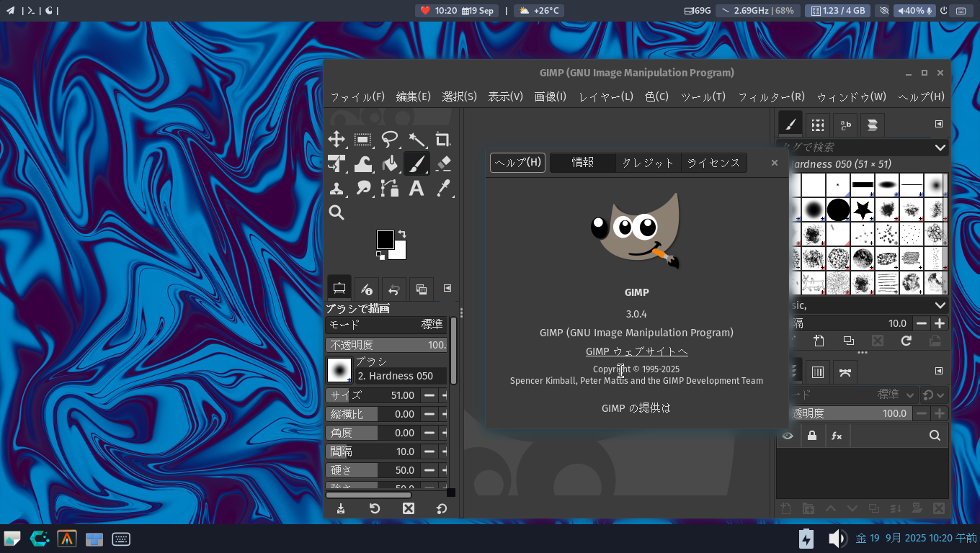Expand the brush tag filter dropdown
The height and width of the screenshot is (553, 980).
940,148
